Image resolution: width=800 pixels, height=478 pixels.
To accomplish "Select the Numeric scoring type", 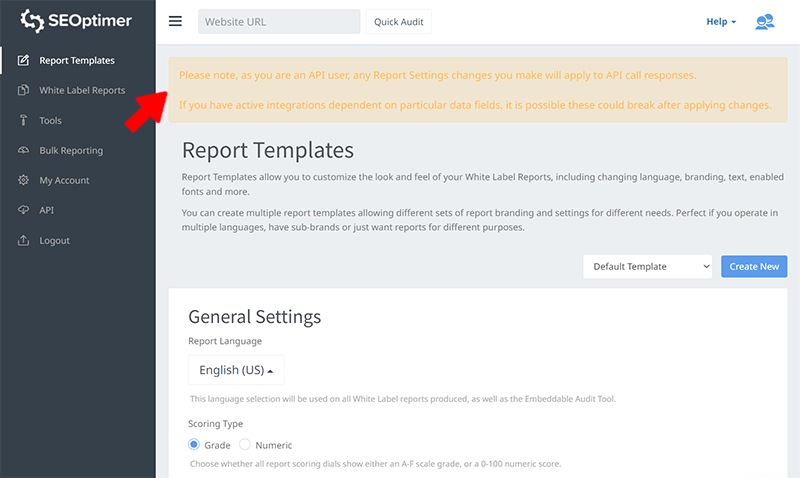I will click(x=245, y=445).
